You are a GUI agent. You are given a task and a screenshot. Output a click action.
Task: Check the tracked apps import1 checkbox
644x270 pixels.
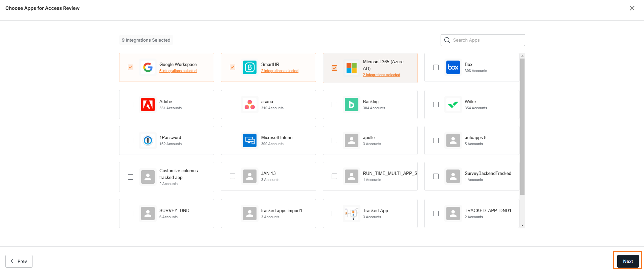[232, 213]
